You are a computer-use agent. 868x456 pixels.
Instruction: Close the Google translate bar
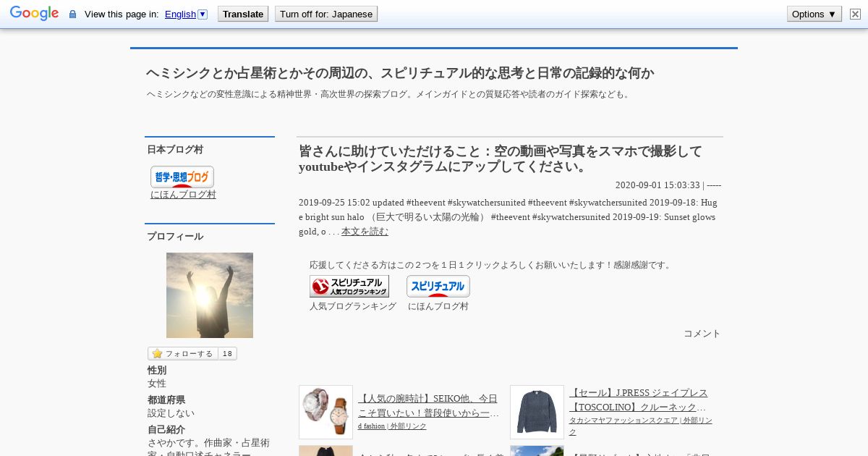pos(856,14)
